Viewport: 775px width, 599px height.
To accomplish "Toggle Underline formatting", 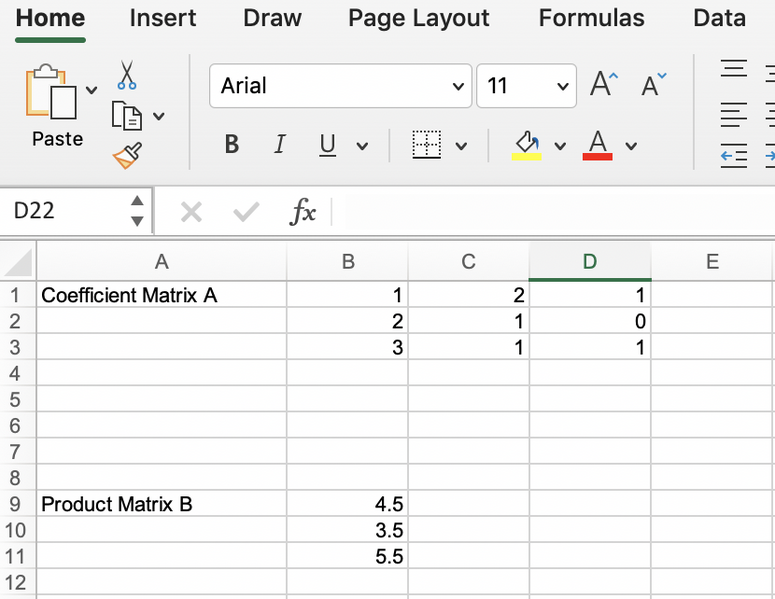I will (327, 145).
